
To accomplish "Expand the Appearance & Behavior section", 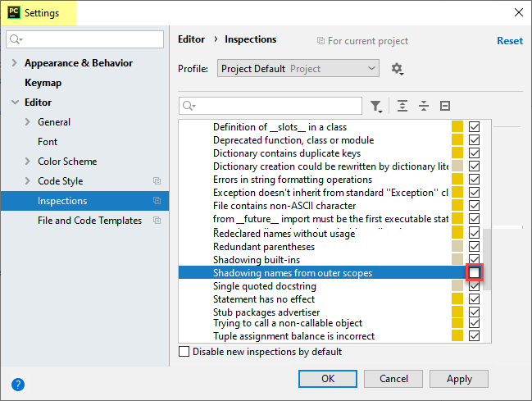I will tap(15, 63).
